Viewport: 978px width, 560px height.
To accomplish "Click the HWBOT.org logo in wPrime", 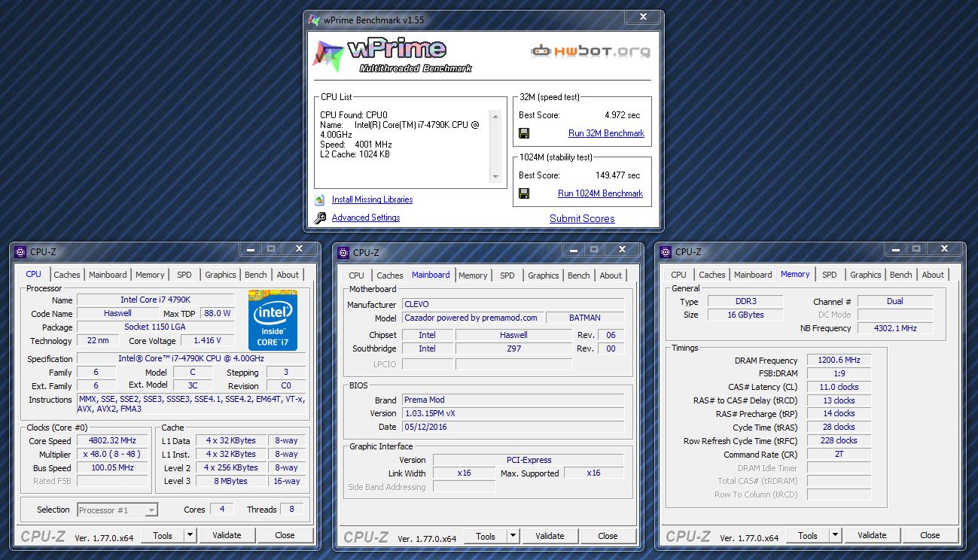I will point(590,51).
